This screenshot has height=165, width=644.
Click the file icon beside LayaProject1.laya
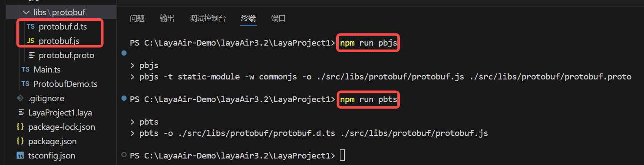pyautogui.click(x=20, y=112)
